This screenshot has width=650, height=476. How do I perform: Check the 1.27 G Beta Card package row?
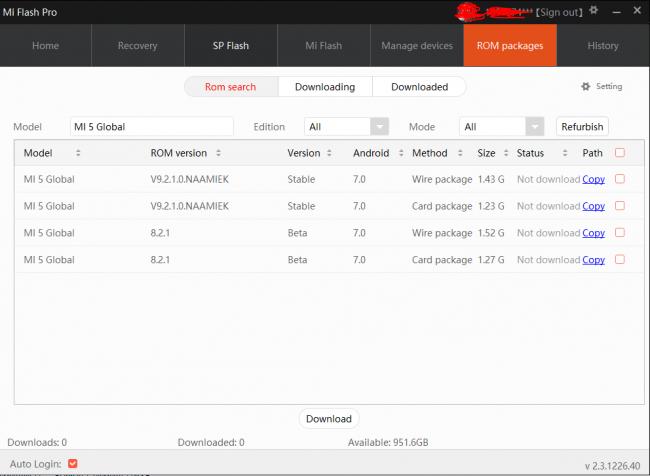tap(620, 260)
